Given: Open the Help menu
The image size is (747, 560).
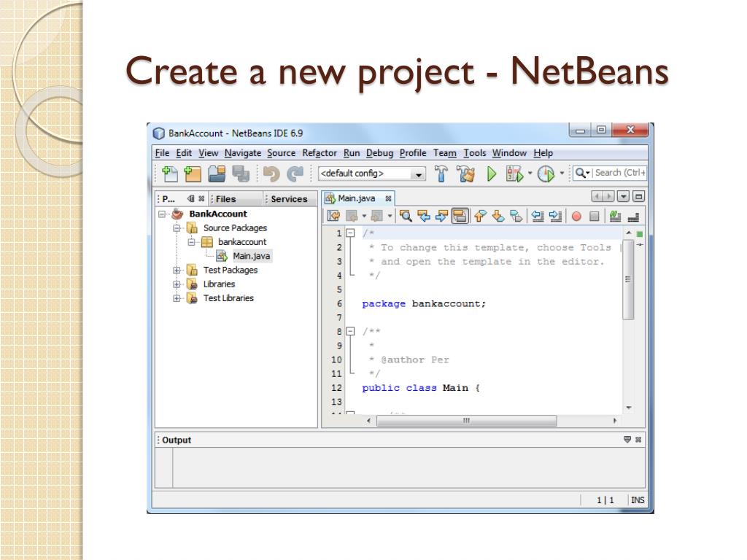Looking at the screenshot, I should click(x=543, y=153).
